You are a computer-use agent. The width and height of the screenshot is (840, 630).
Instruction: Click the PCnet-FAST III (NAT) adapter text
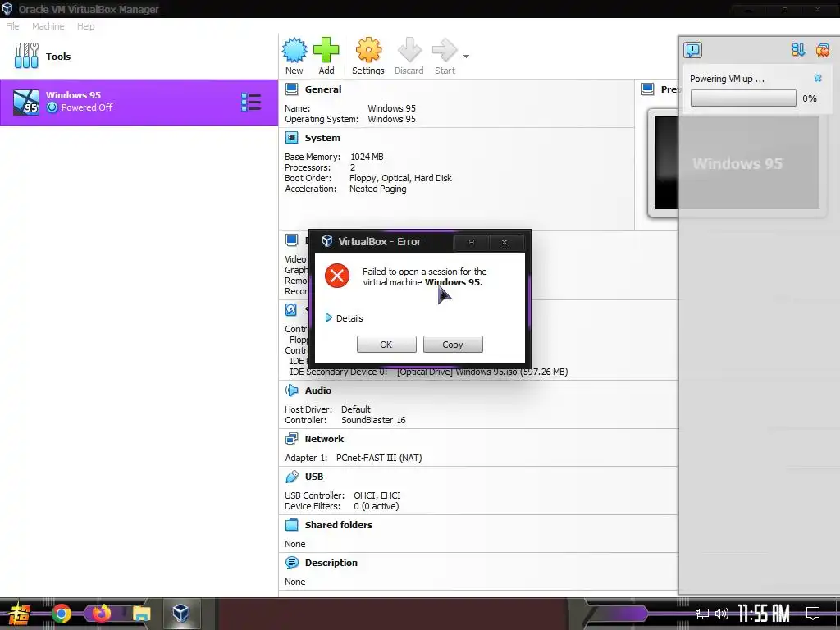click(379, 458)
